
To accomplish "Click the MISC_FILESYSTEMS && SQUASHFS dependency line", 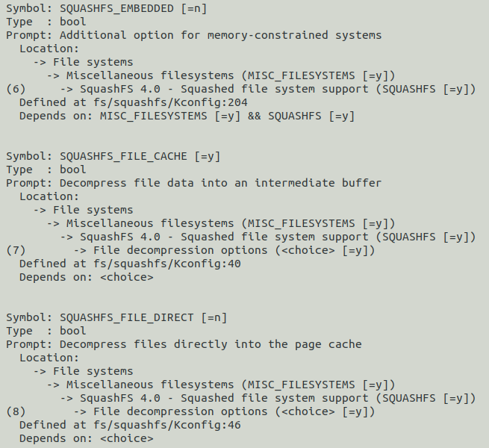I will pyautogui.click(x=187, y=116).
